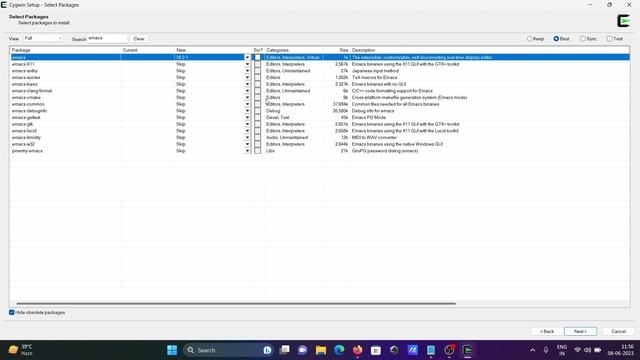Open the Teams chat taskbar icon
The width and height of the screenshot is (640, 360).
(x=302, y=350)
